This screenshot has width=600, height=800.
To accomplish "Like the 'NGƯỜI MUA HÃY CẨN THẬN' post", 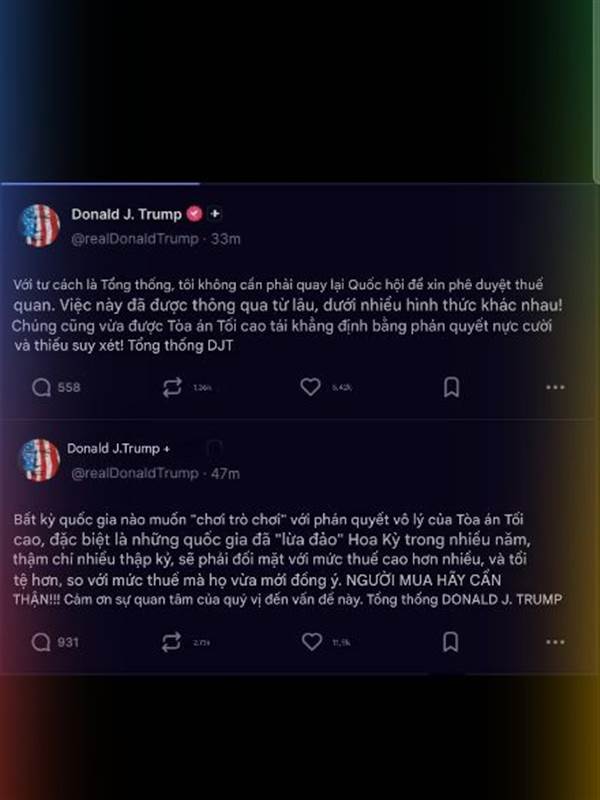I will point(312,641).
